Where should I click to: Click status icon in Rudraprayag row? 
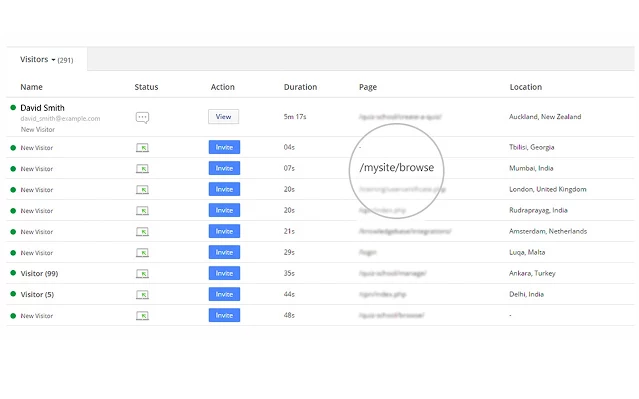tap(142, 211)
